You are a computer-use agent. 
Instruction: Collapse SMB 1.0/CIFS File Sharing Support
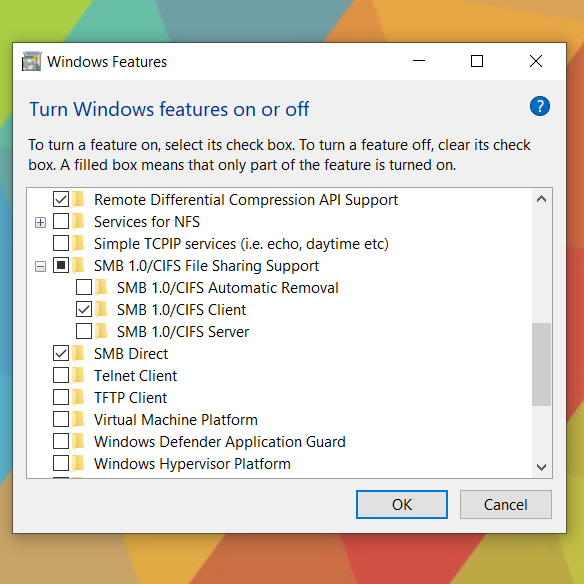point(40,267)
